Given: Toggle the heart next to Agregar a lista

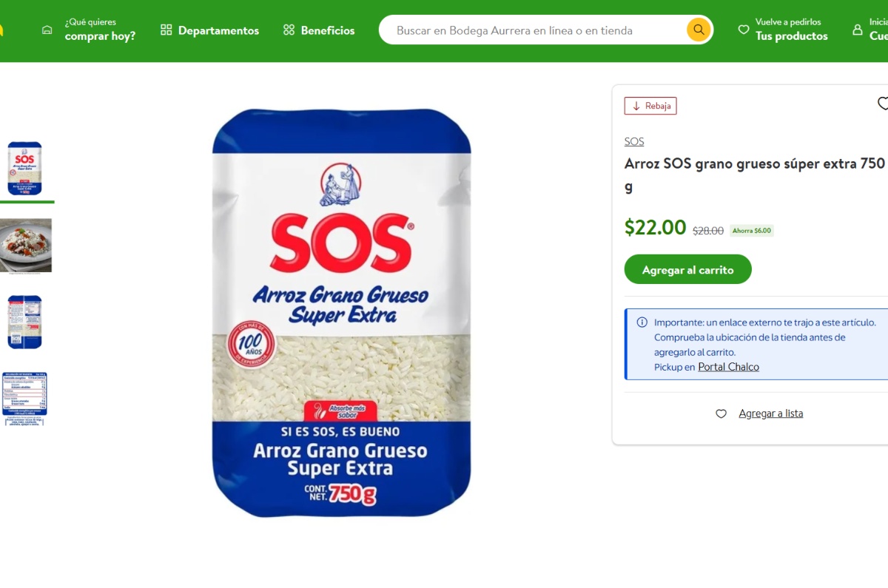Looking at the screenshot, I should 721,413.
